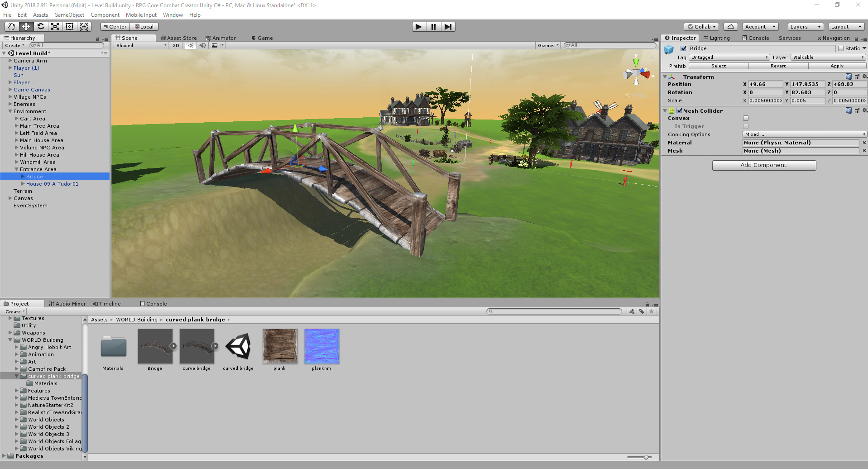The width and height of the screenshot is (868, 469).
Task: Pick a Physic Material via object selector
Action: (x=864, y=143)
